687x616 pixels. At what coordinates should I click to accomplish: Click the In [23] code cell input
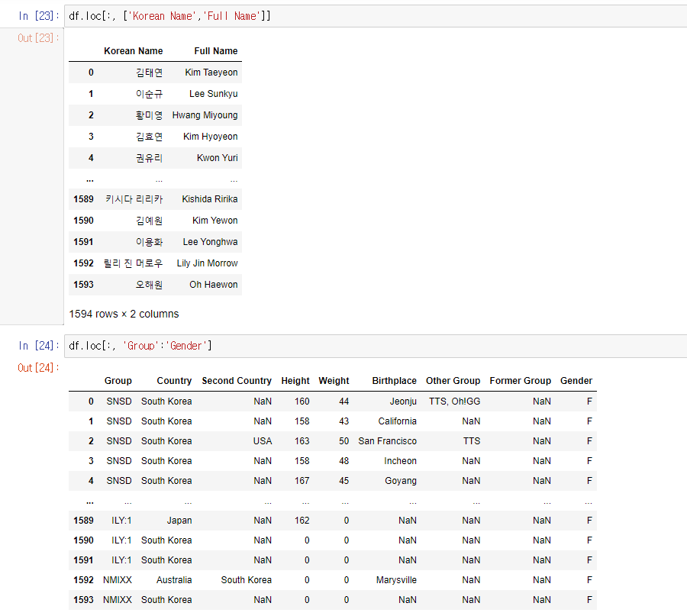click(376, 16)
